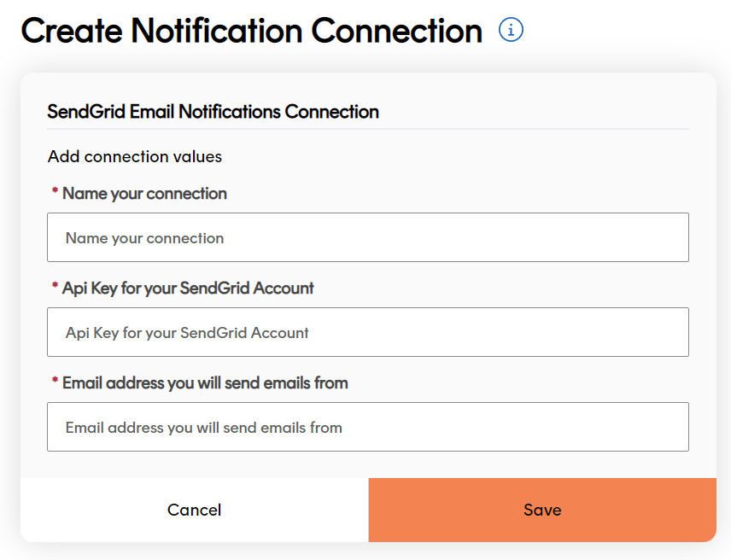Click the SendGrid Email Notifications Connection heading
731x560 pixels.
pos(213,112)
